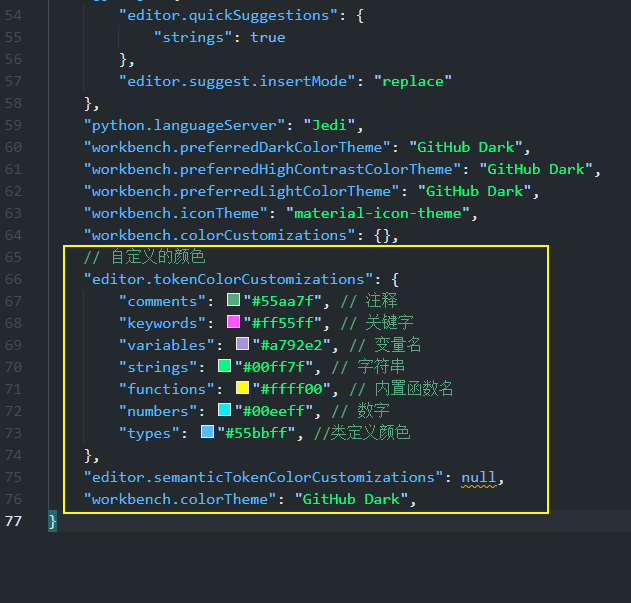Click the #a792e2 variables color swatch
This screenshot has width=631, height=603.
pos(242,343)
